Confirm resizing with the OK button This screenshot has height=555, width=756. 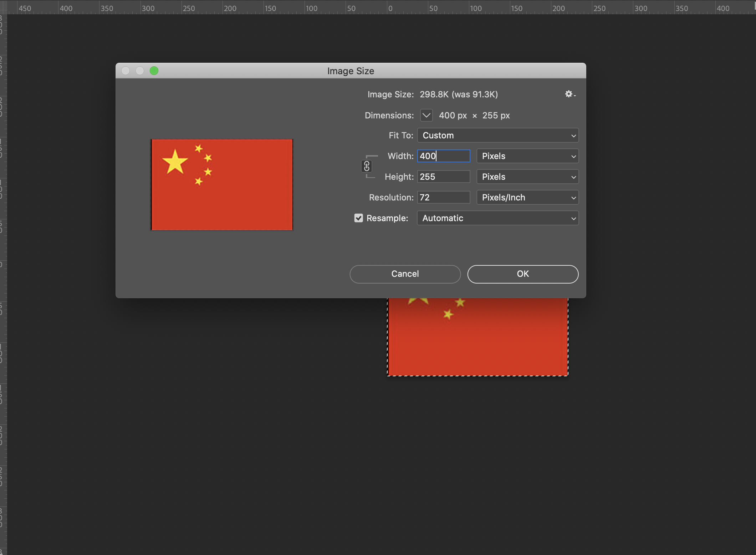pos(523,274)
